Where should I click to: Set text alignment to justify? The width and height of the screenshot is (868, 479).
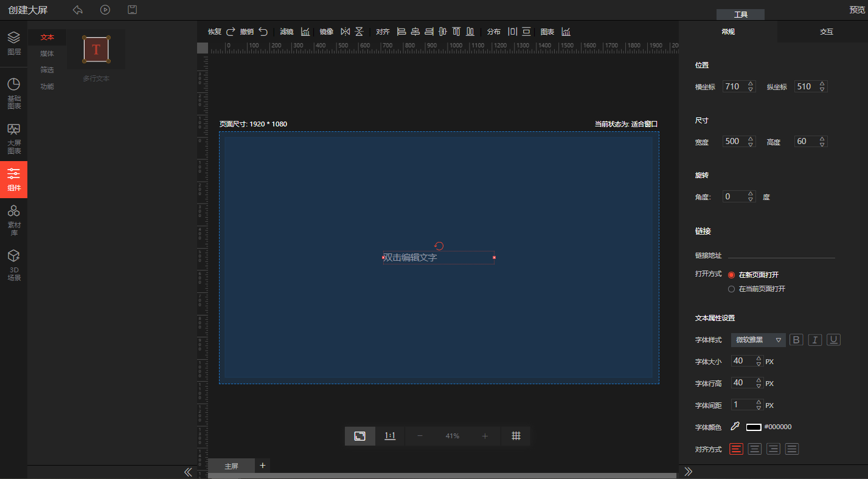click(x=792, y=449)
